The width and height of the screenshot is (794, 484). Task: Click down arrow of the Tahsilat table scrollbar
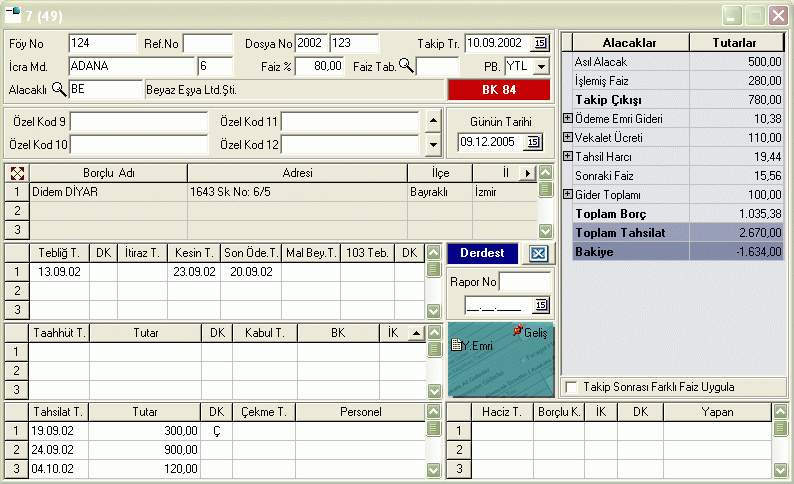(433, 470)
